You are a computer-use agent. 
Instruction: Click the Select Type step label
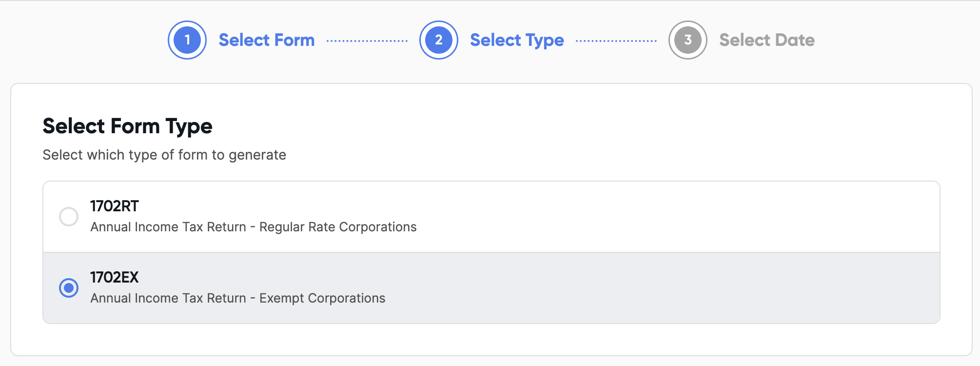[x=517, y=40]
